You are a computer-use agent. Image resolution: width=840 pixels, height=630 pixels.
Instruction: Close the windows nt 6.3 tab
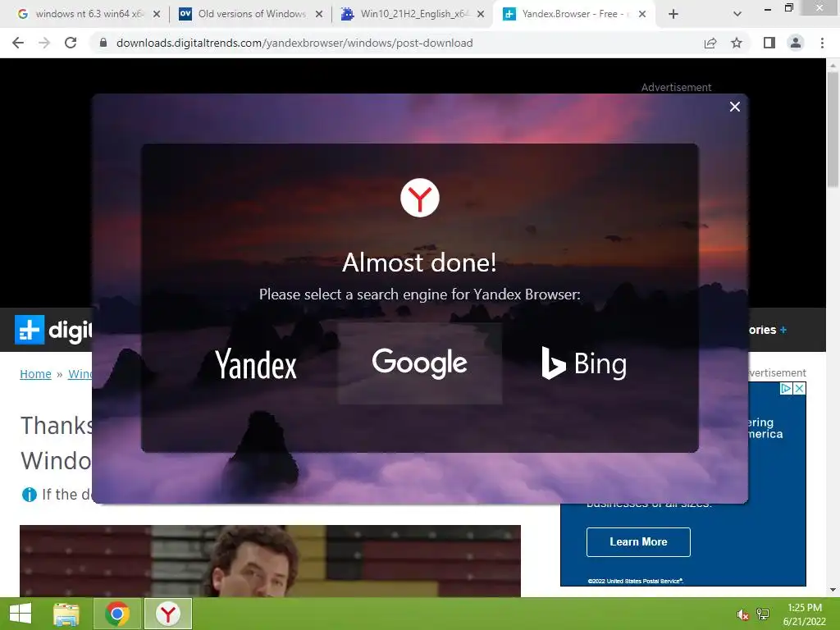pos(157,14)
